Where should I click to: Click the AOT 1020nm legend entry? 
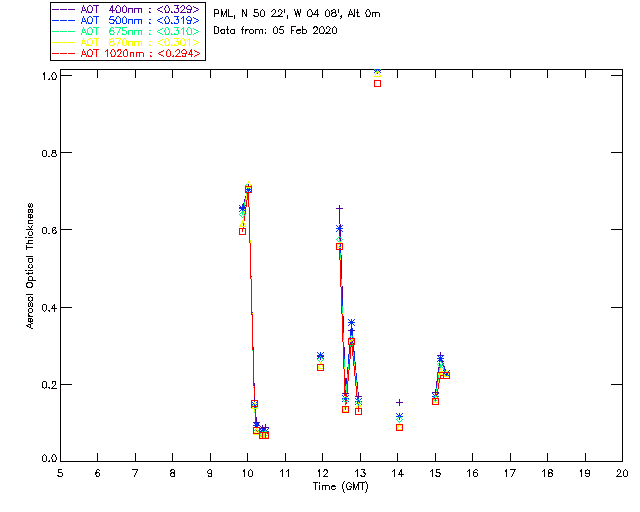tap(126, 53)
